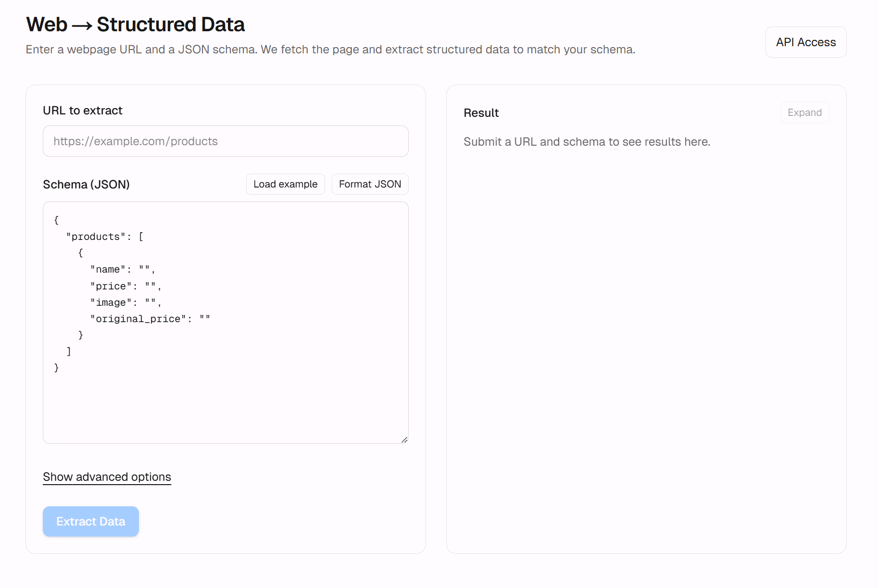Select the Result heading

click(481, 113)
